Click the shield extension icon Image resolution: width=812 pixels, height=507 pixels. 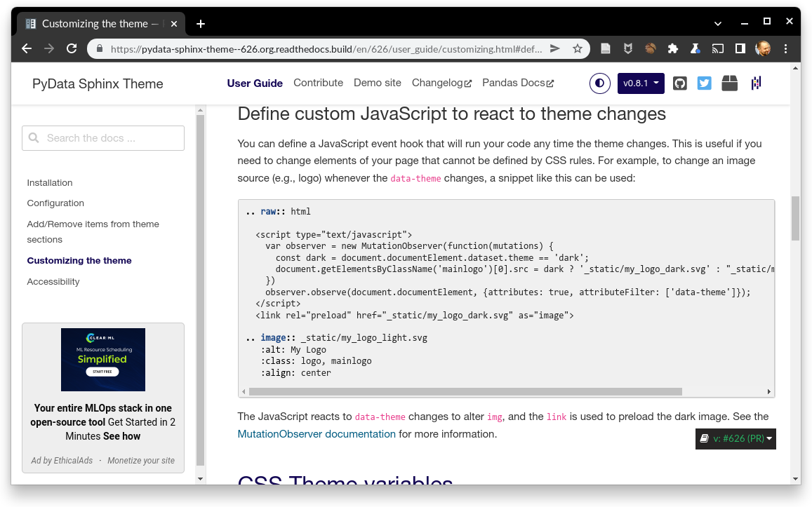pos(627,48)
